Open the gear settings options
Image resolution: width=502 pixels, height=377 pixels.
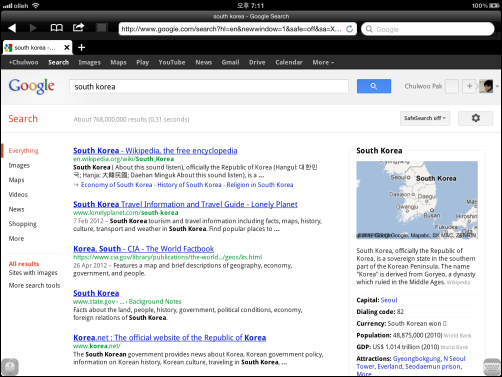pos(476,118)
